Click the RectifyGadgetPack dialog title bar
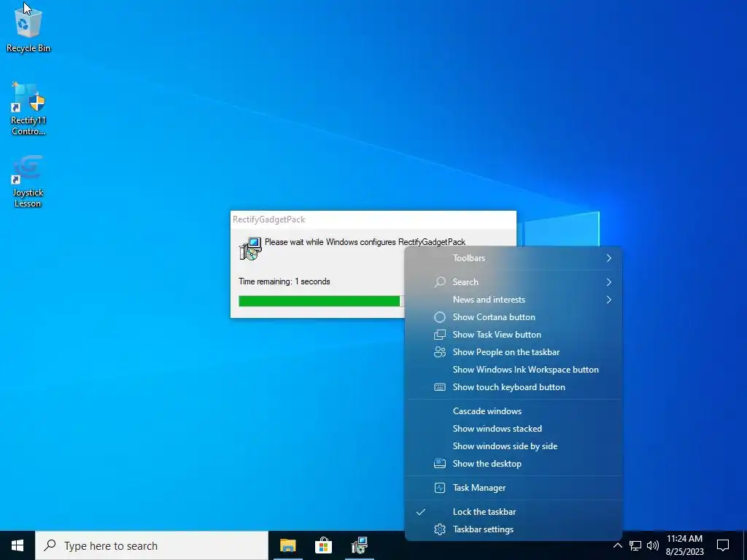 373,219
